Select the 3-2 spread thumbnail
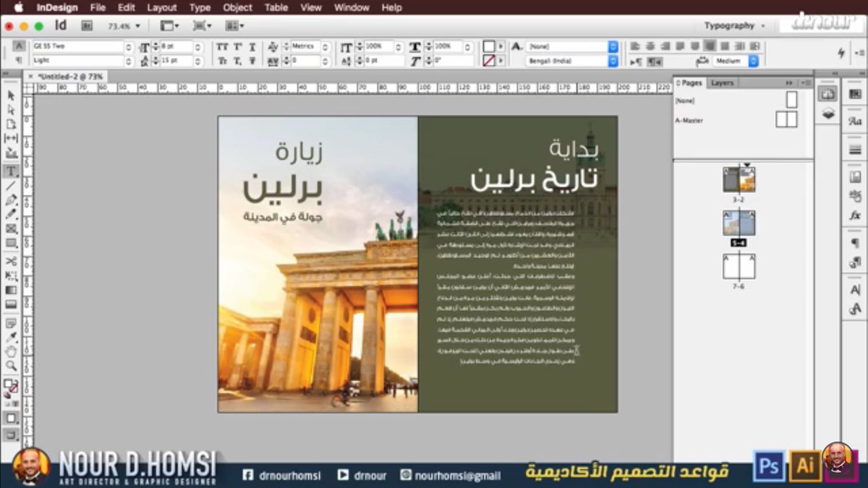 [x=739, y=180]
